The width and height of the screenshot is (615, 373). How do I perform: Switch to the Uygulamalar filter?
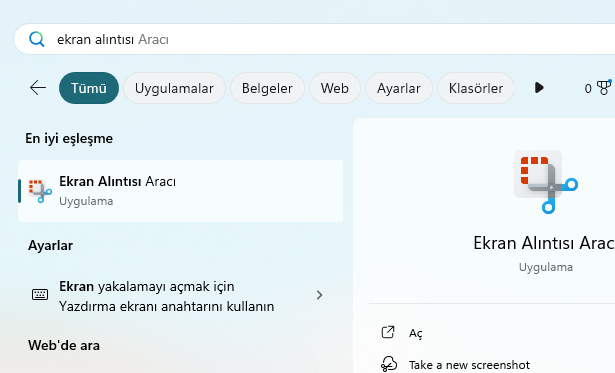pyautogui.click(x=174, y=88)
